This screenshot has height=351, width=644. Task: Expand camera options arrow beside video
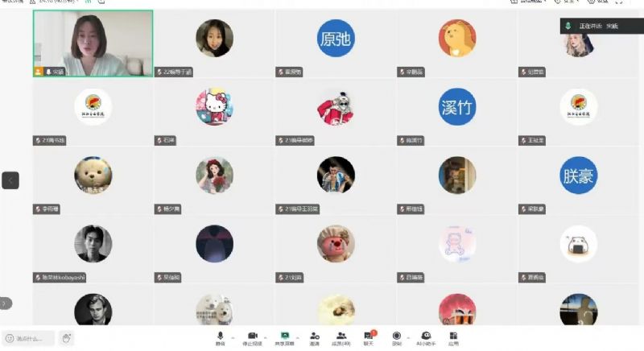(x=266, y=338)
